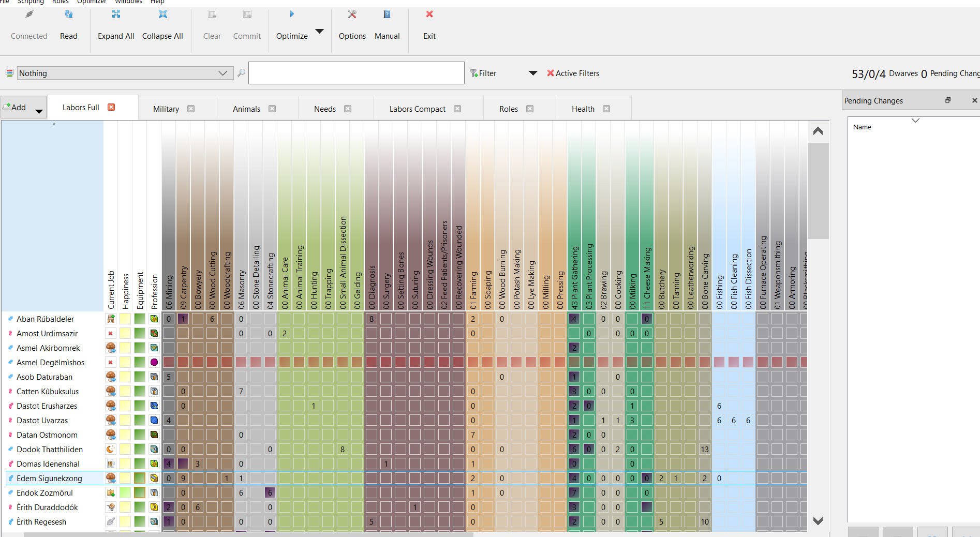Click the Active Filters clear button
This screenshot has height=537, width=980.
550,73
